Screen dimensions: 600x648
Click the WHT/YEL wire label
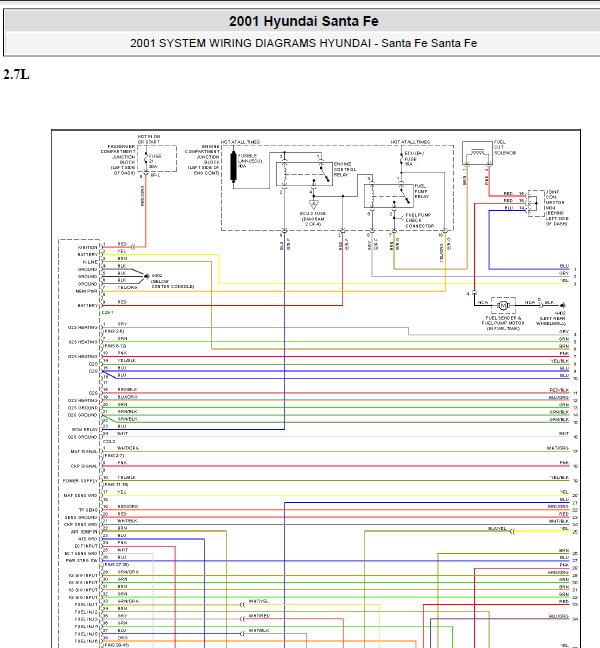click(259, 601)
